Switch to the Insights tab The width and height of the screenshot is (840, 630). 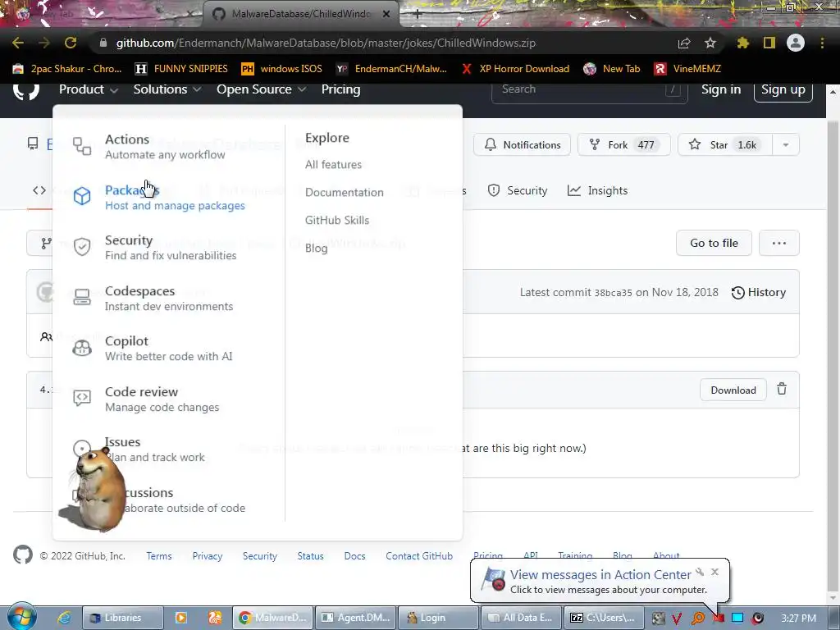597,190
